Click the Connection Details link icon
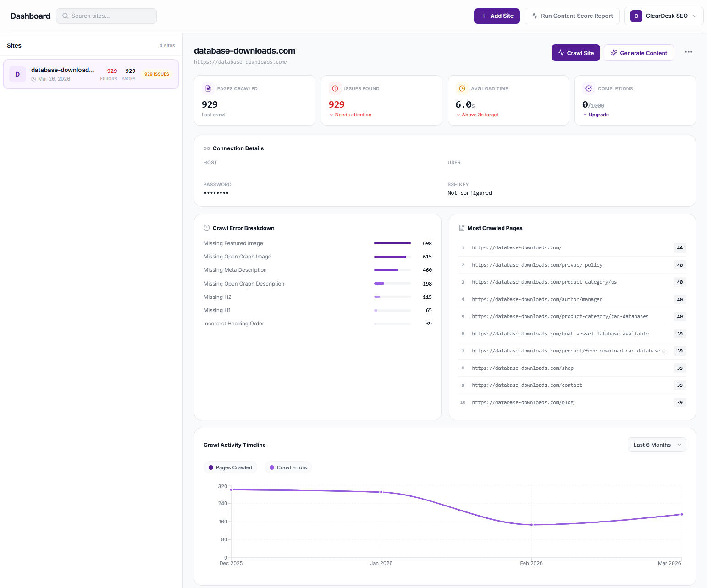The image size is (707, 588). point(207,148)
